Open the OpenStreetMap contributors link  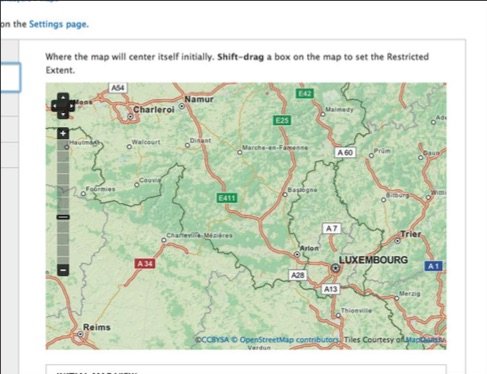pyautogui.click(x=289, y=340)
